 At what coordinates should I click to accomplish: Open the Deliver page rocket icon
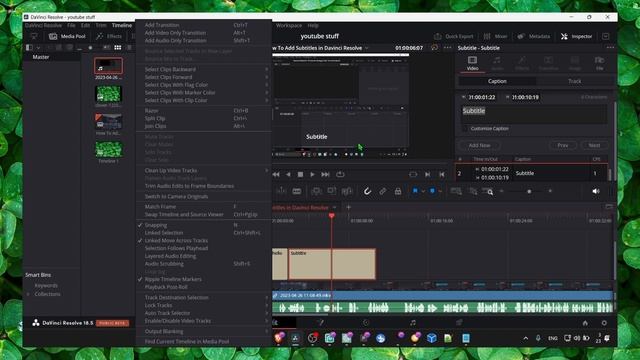459,322
